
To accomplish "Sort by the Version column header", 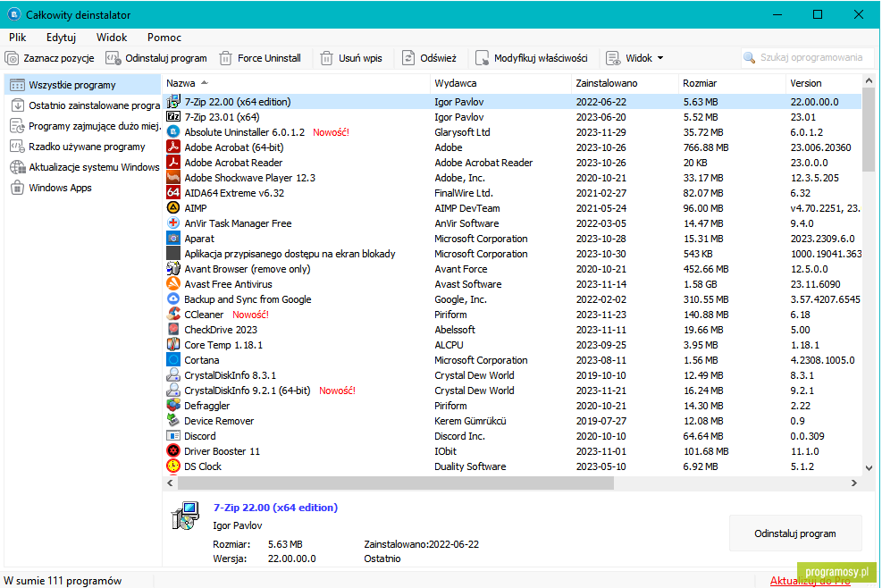I will [824, 83].
